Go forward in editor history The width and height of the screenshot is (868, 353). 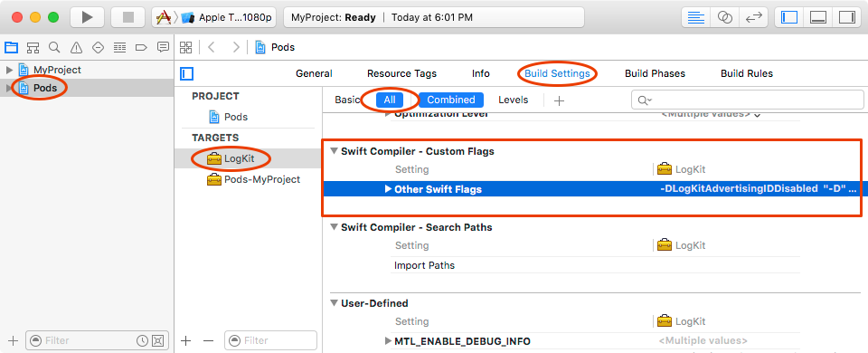click(x=236, y=47)
